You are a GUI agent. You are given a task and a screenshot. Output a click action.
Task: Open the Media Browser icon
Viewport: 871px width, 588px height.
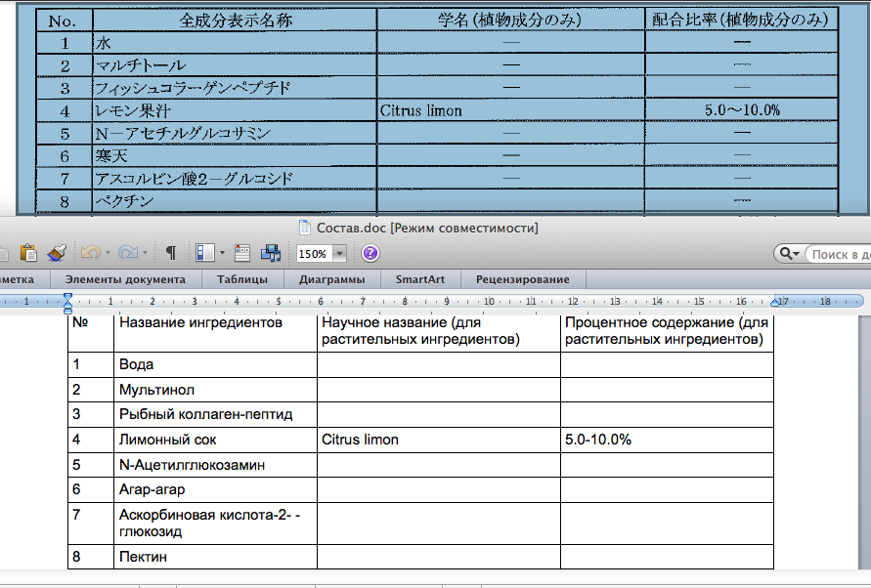tap(272, 253)
